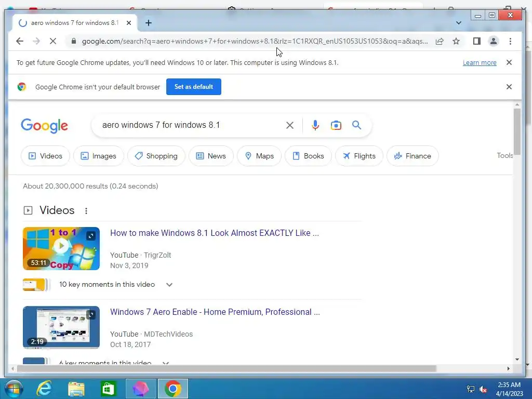
Task: Switch to the Books filter
Action: pos(308,156)
